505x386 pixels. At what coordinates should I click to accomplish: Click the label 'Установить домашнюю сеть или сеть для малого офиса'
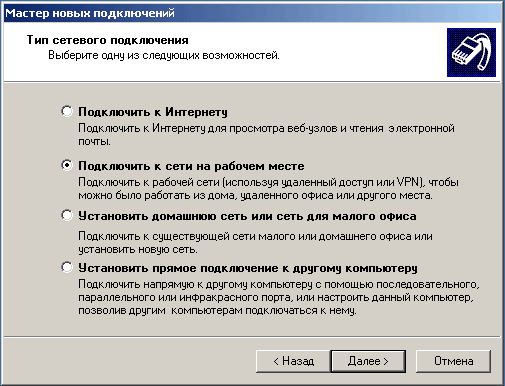pyautogui.click(x=247, y=216)
